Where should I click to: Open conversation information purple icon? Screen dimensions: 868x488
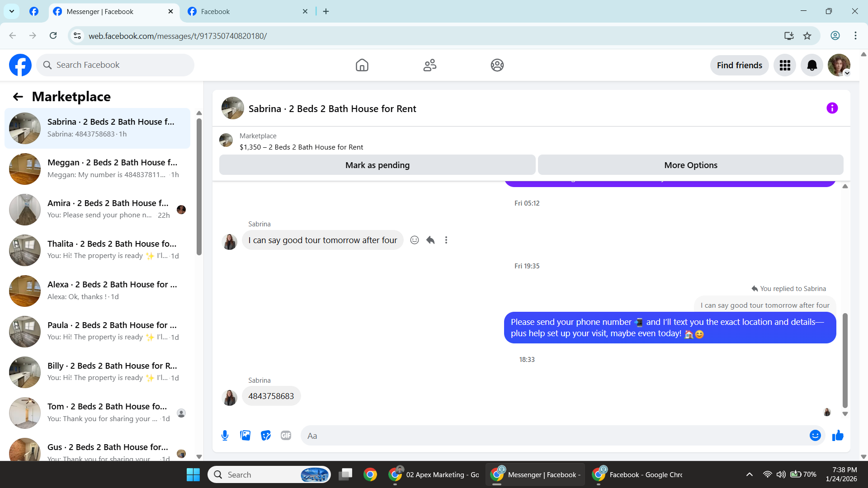[x=832, y=108]
